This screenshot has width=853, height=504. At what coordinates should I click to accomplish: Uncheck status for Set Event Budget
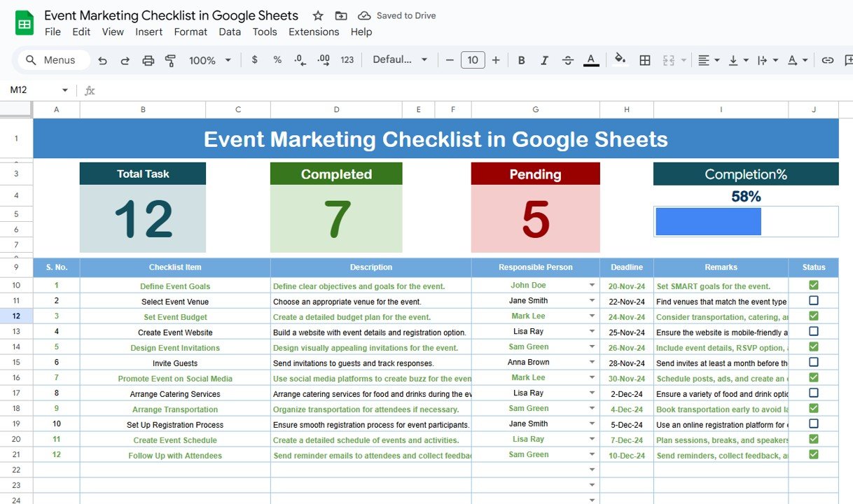coord(814,316)
